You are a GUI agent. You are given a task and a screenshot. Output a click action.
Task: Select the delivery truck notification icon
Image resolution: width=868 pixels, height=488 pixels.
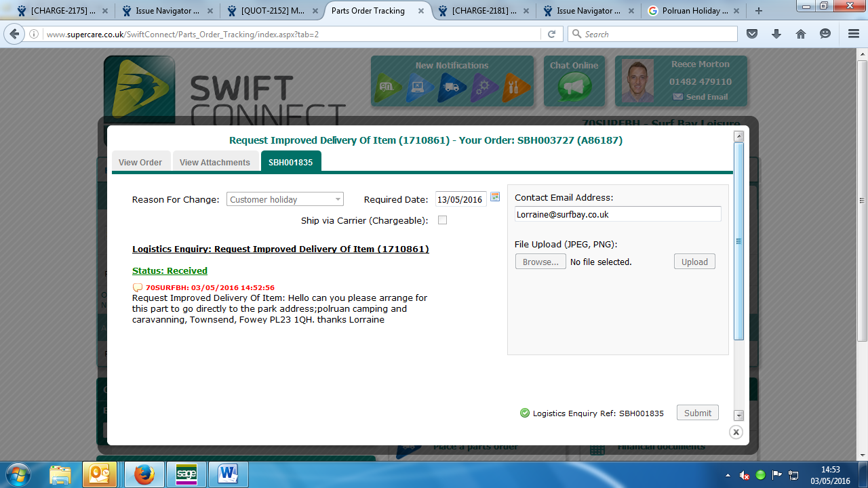click(x=452, y=87)
